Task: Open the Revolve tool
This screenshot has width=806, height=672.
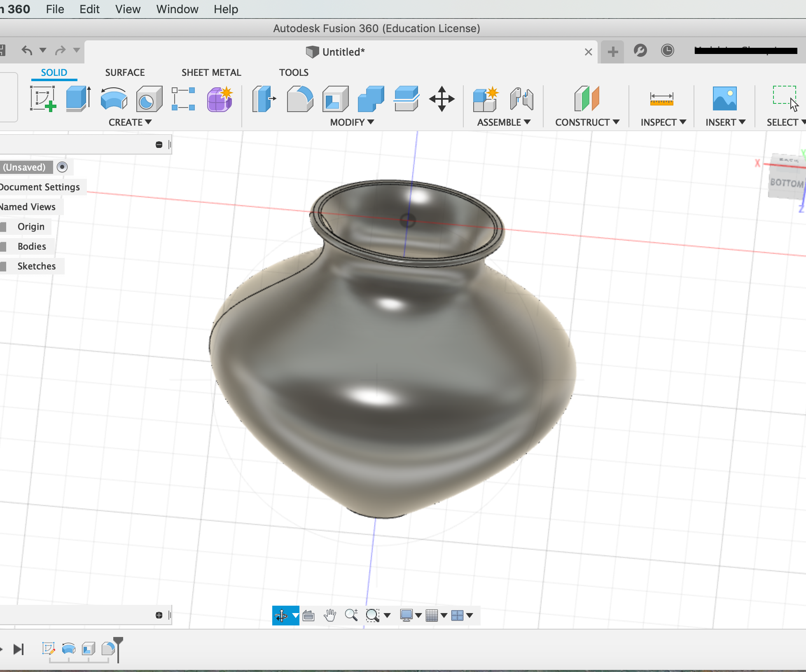Action: (113, 99)
